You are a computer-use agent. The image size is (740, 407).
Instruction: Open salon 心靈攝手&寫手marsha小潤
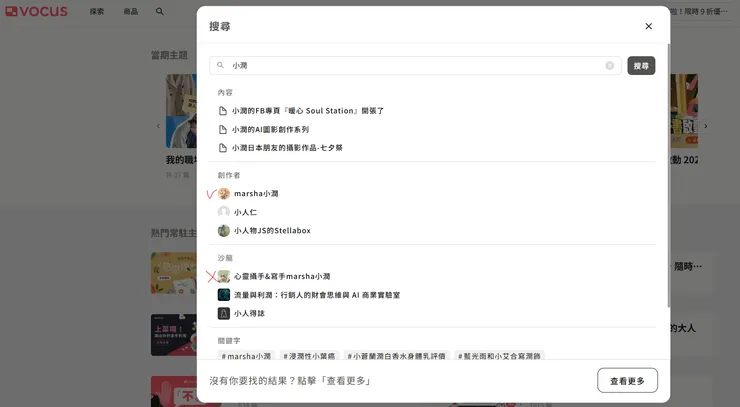(282, 276)
